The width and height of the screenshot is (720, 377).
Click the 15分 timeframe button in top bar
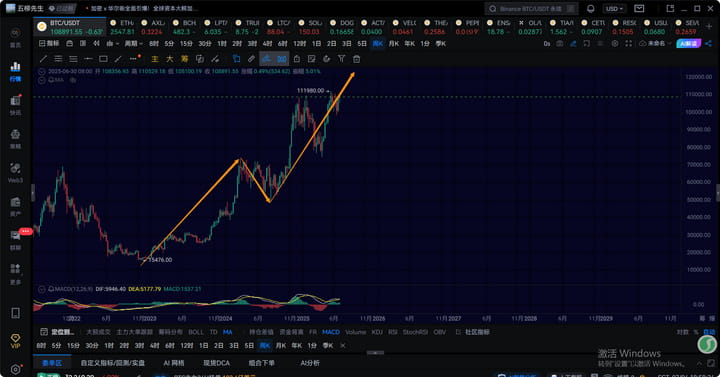(186, 44)
